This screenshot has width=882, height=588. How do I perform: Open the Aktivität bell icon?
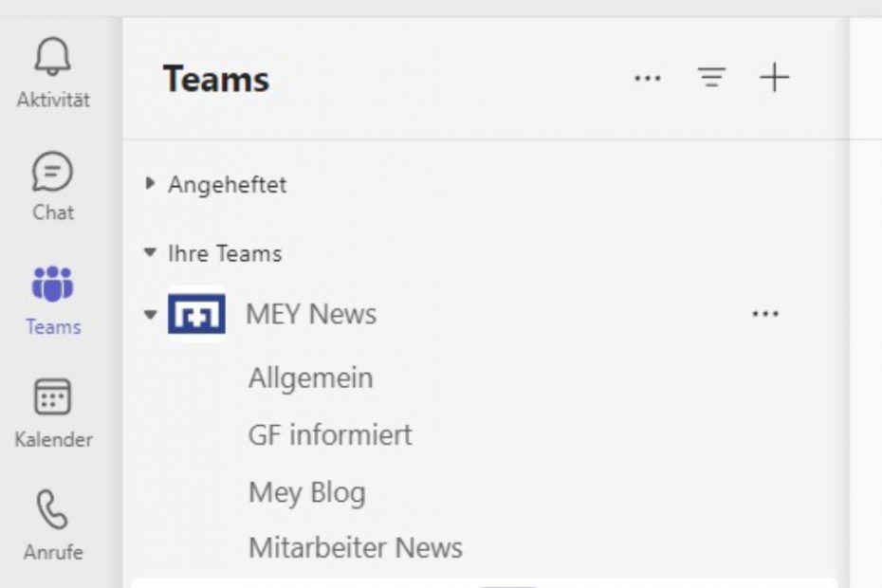[53, 59]
